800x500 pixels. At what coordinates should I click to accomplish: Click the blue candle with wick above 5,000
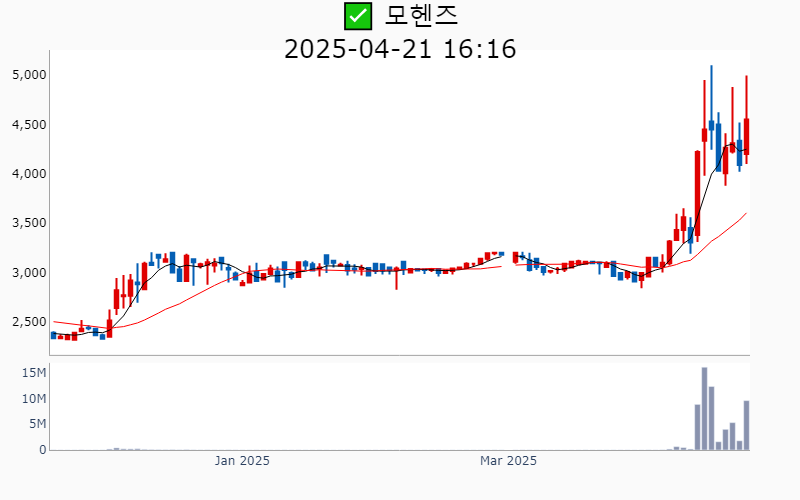711,108
